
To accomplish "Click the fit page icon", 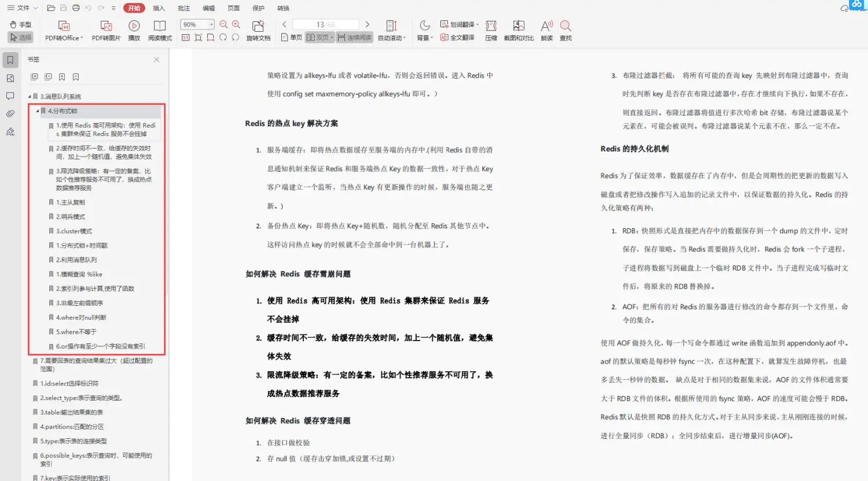I will (198, 38).
